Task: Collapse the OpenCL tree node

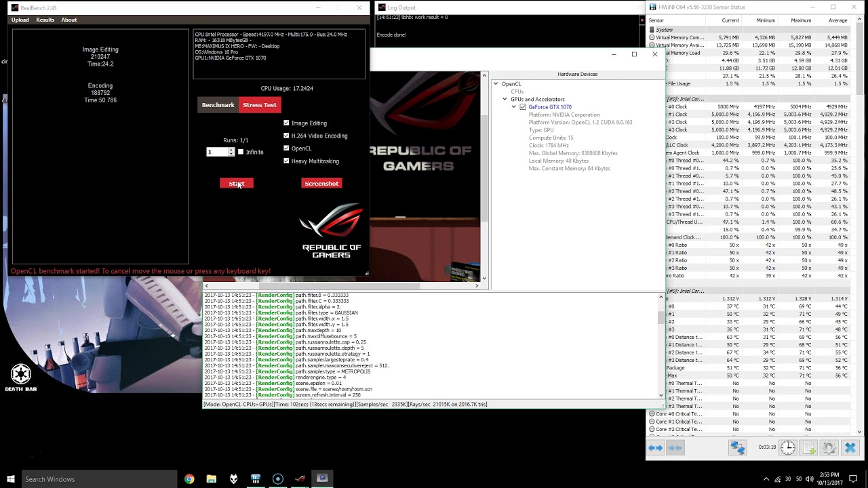Action: pyautogui.click(x=496, y=84)
